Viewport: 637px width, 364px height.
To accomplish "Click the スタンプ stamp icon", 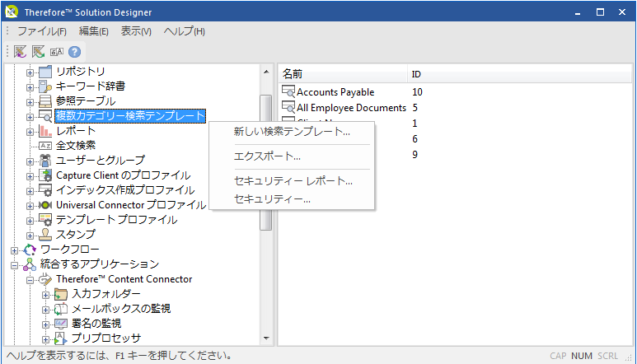I will (x=45, y=235).
